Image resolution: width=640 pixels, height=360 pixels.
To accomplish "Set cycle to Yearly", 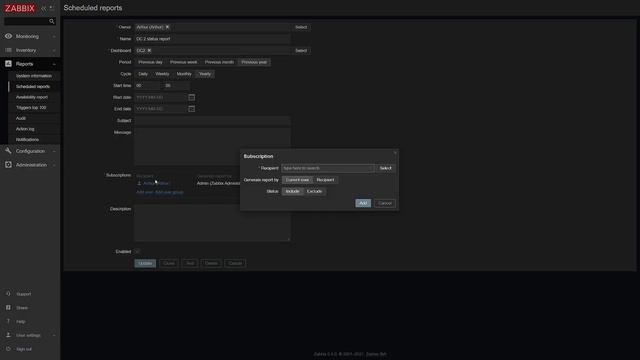I will (204, 74).
